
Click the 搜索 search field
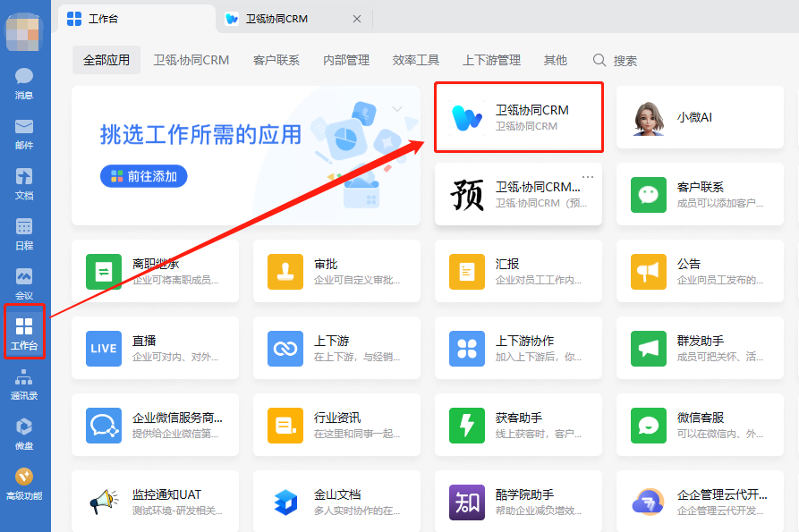(x=615, y=61)
